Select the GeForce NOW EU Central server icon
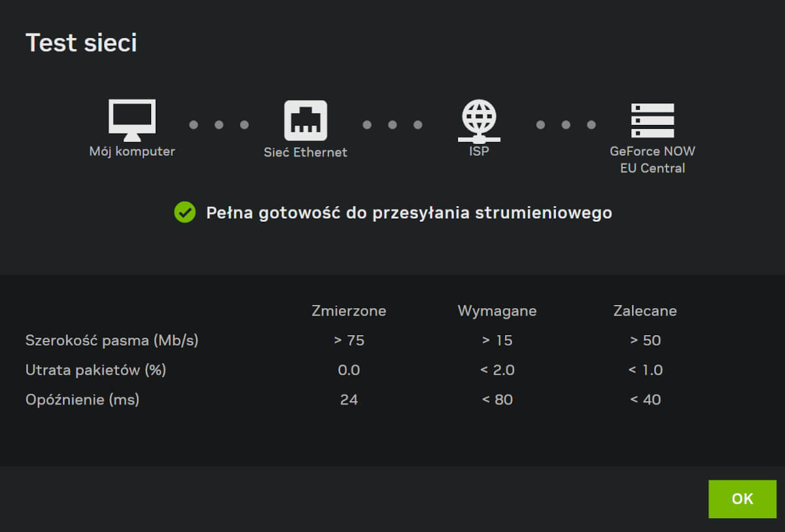 653,120
